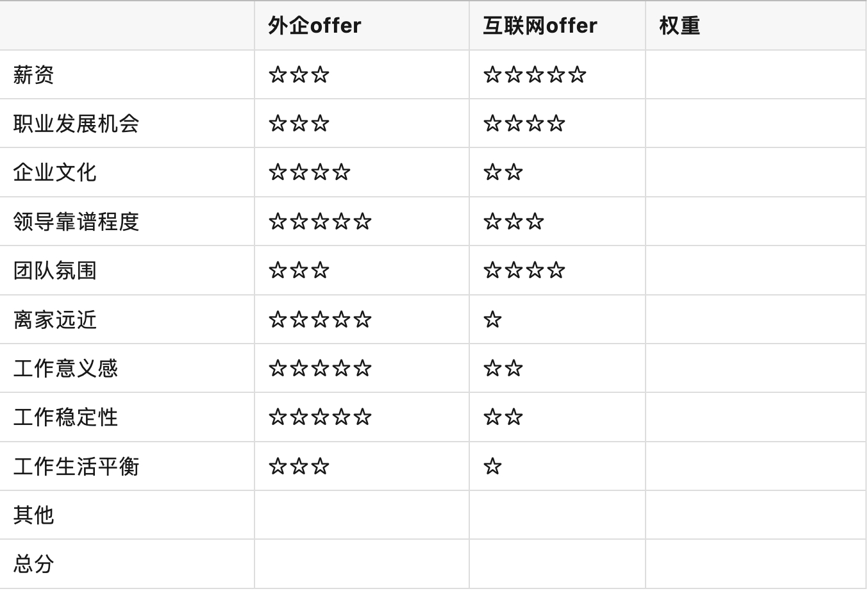The height and width of the screenshot is (591, 868).
Task: Click the 薪资 row label
Action: click(33, 75)
